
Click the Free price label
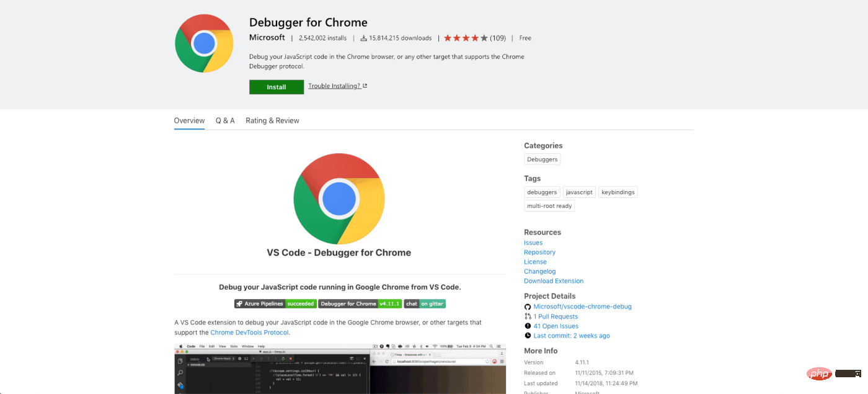click(x=525, y=38)
